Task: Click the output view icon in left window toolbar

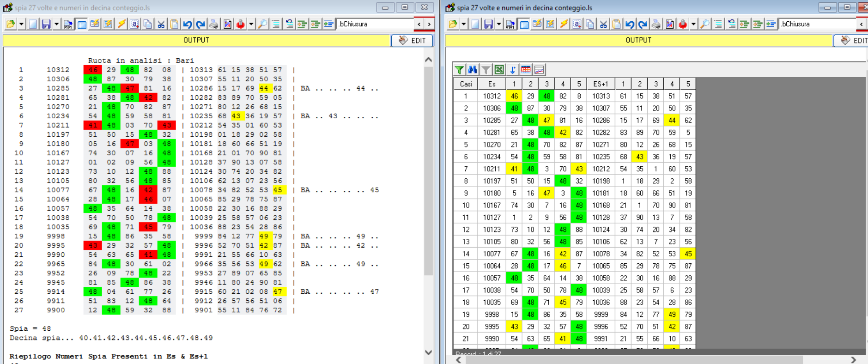Action: (82, 24)
